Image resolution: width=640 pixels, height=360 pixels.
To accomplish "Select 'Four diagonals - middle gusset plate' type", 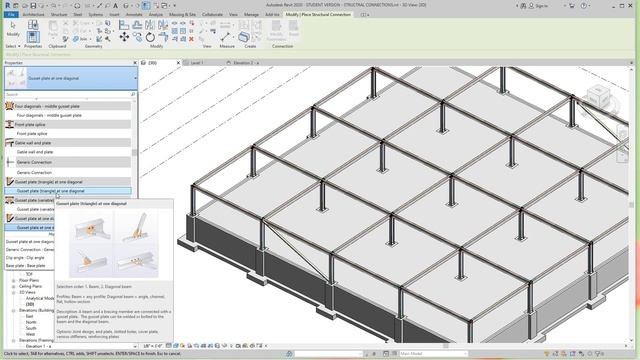I will point(49,115).
